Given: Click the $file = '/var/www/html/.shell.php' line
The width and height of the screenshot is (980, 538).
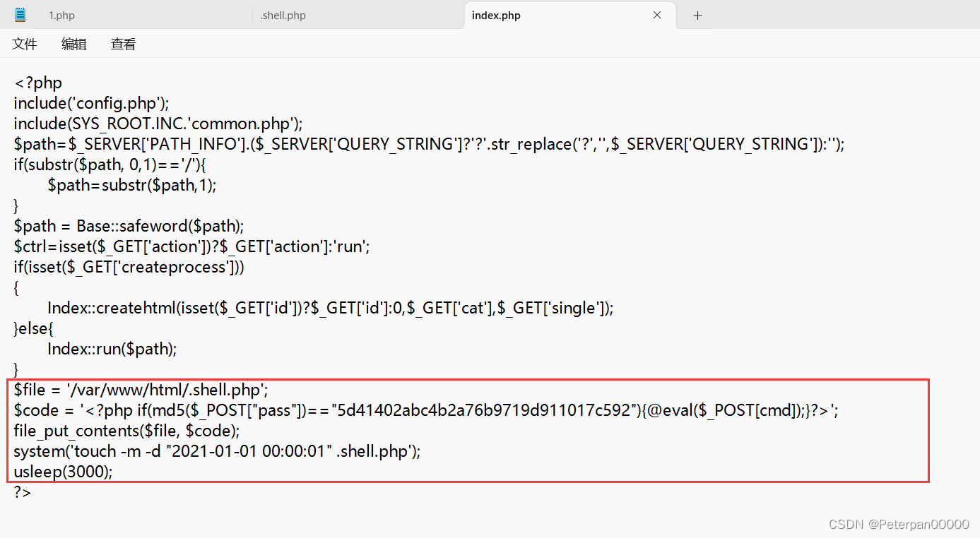Looking at the screenshot, I should [141, 390].
